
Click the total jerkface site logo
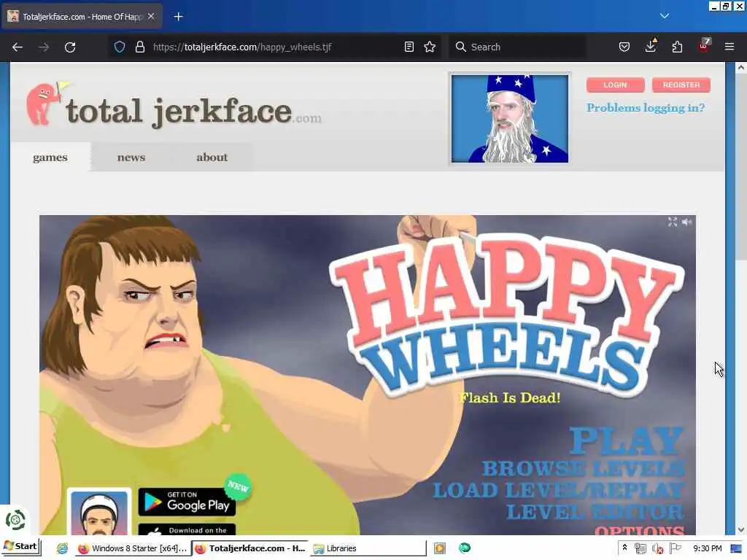174,106
